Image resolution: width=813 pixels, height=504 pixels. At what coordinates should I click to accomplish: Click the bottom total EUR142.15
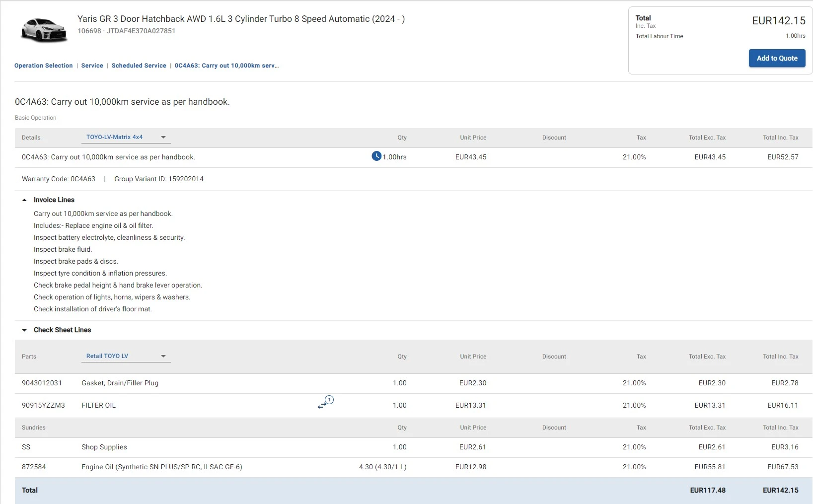(x=781, y=490)
